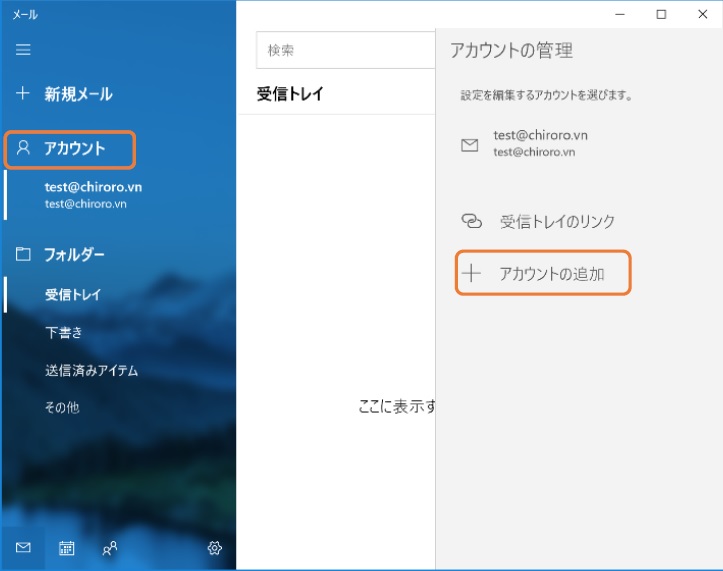723x571 pixels.
Task: Switch to Calendar icon
Action: (66, 548)
